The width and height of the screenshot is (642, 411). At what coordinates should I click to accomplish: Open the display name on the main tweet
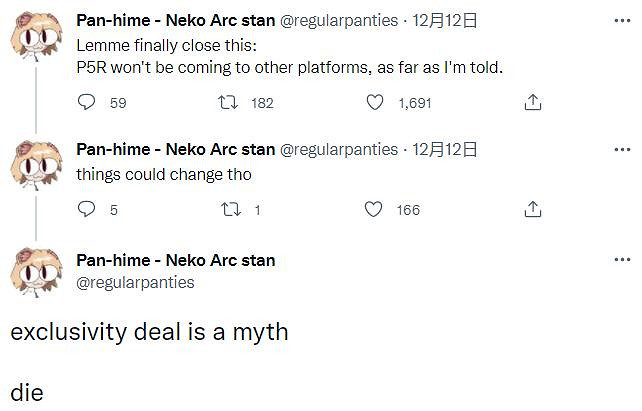click(175, 261)
